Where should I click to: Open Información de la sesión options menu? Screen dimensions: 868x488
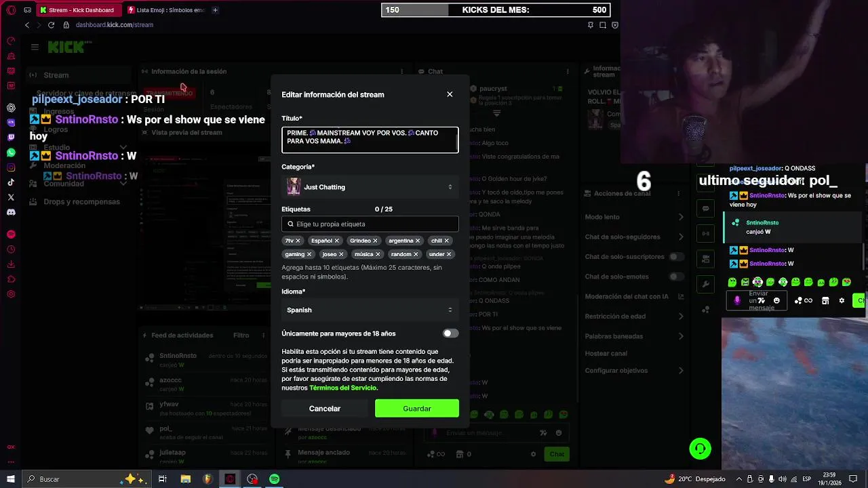click(402, 71)
